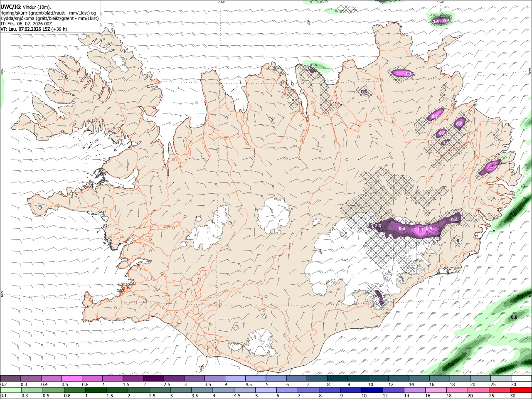Click the '1.1' value inside southeast purple band
The image size is (532, 399).
coord(420,230)
